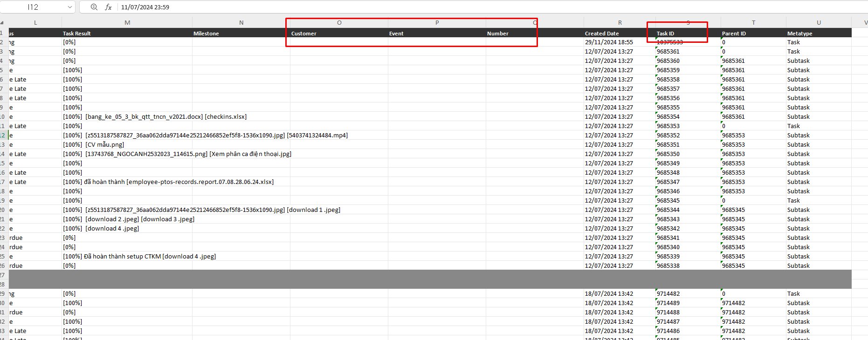Image resolution: width=868 pixels, height=340 pixels.
Task: Click the cell with "[CV mẫu.png]"
Action: (x=127, y=144)
